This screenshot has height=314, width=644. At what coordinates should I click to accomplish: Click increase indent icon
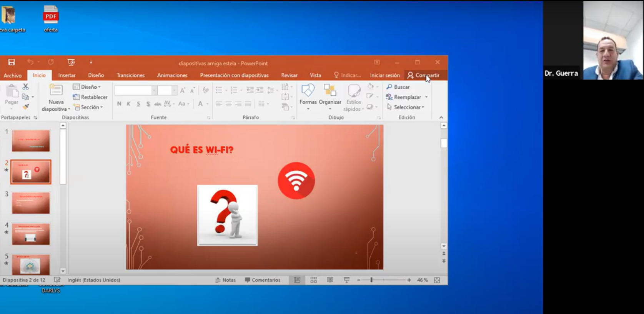click(x=260, y=90)
